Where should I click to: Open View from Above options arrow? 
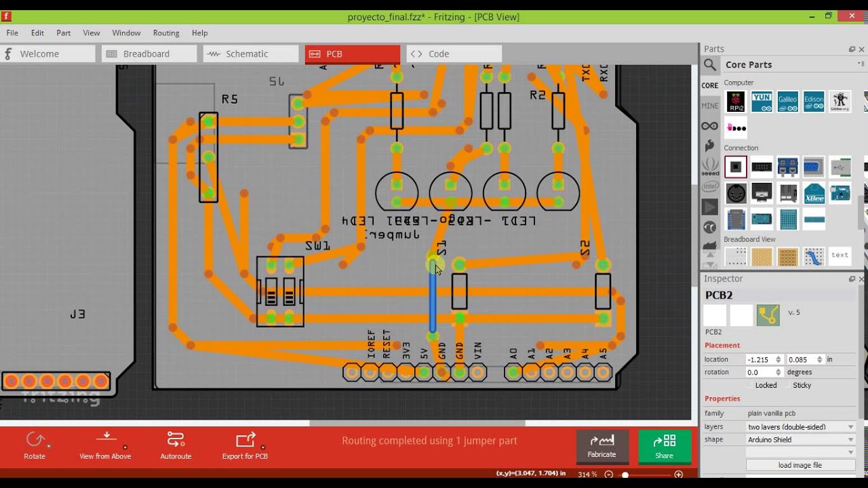click(x=125, y=447)
